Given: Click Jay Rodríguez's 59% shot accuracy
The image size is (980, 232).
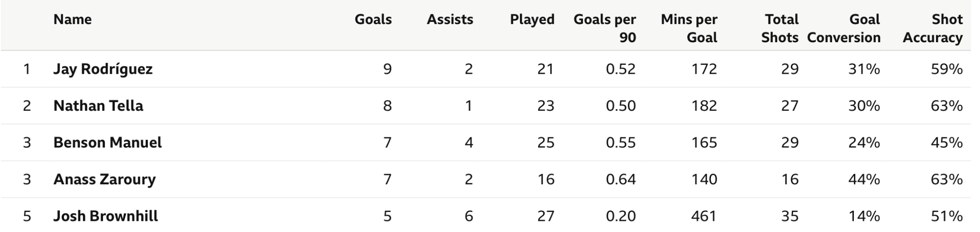Looking at the screenshot, I should point(946,69).
